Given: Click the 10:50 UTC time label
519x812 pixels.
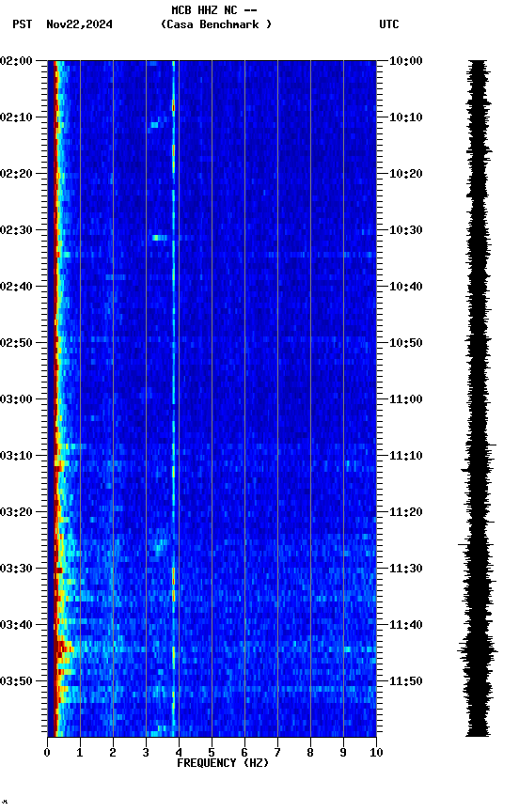Looking at the screenshot, I should (406, 343).
